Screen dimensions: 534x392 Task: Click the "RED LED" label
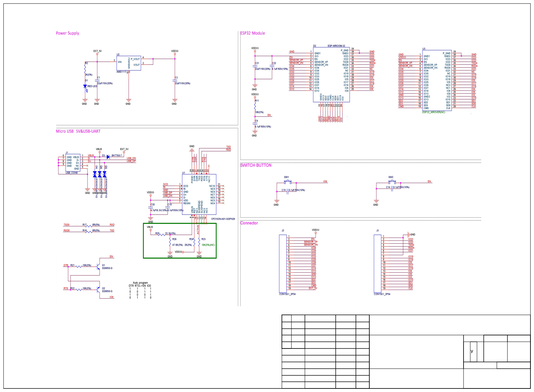coord(92,86)
